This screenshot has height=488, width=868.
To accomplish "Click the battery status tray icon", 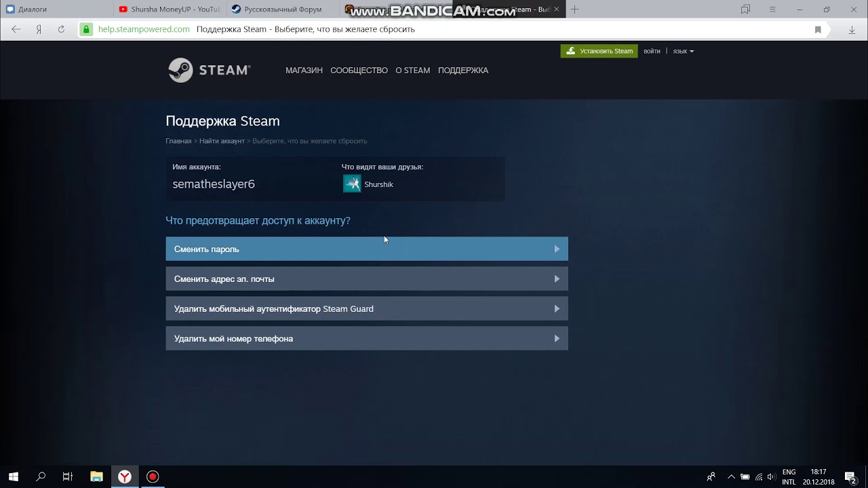I will pos(745,476).
